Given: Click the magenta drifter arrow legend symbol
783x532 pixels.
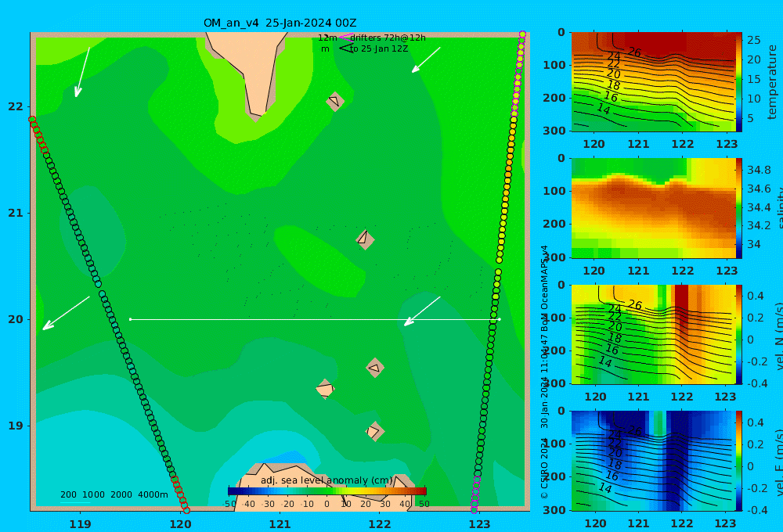Looking at the screenshot, I should click(345, 38).
